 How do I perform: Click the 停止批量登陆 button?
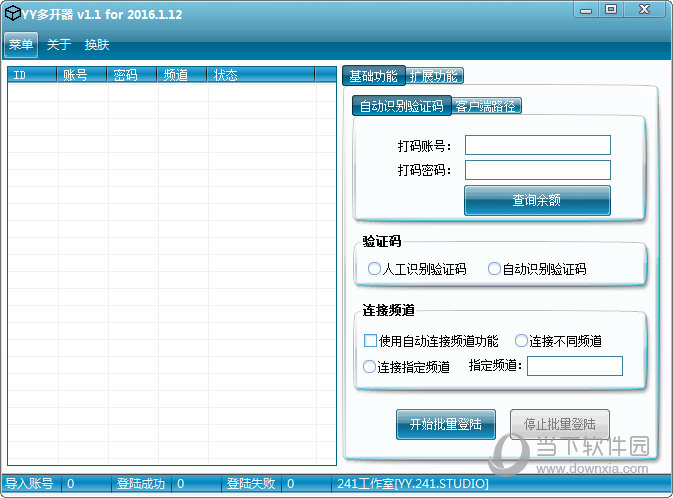560,424
